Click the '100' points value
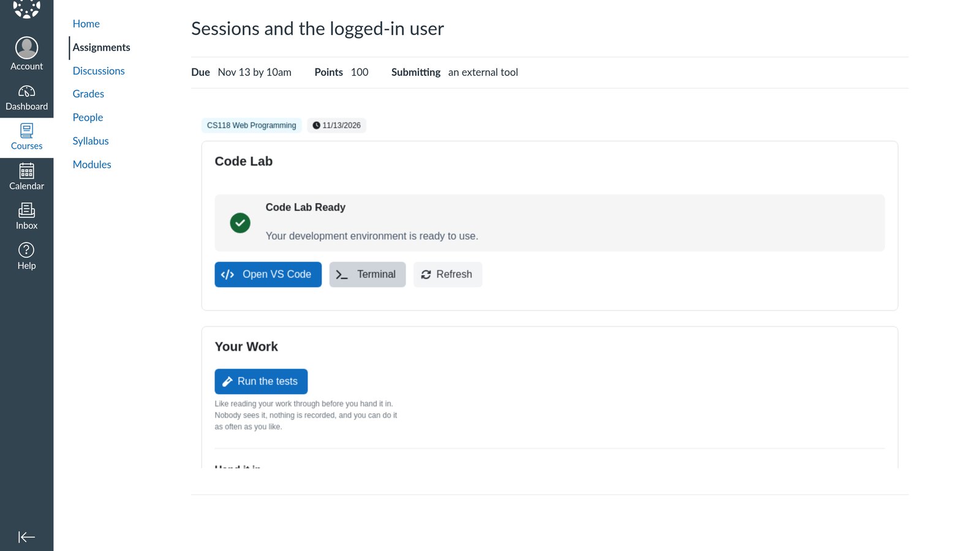The height and width of the screenshot is (551, 980). [360, 72]
